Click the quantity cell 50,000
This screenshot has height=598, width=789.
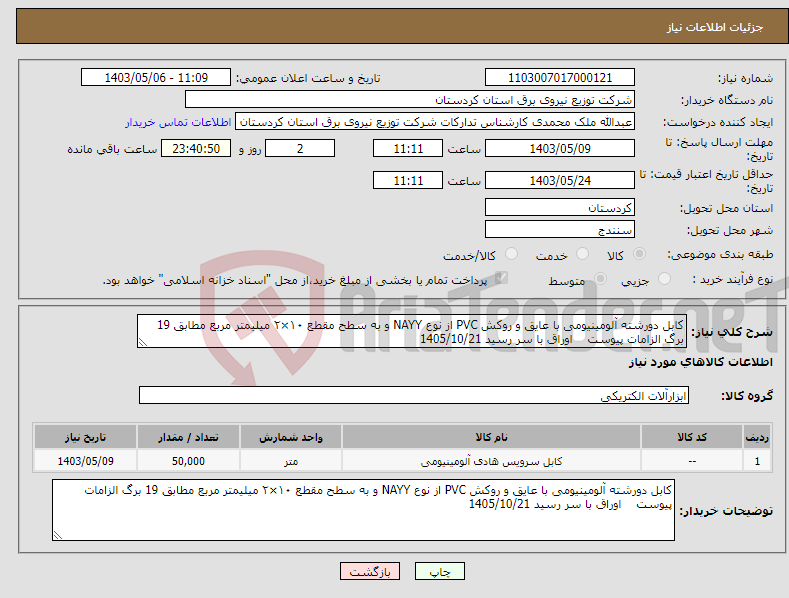(188, 461)
